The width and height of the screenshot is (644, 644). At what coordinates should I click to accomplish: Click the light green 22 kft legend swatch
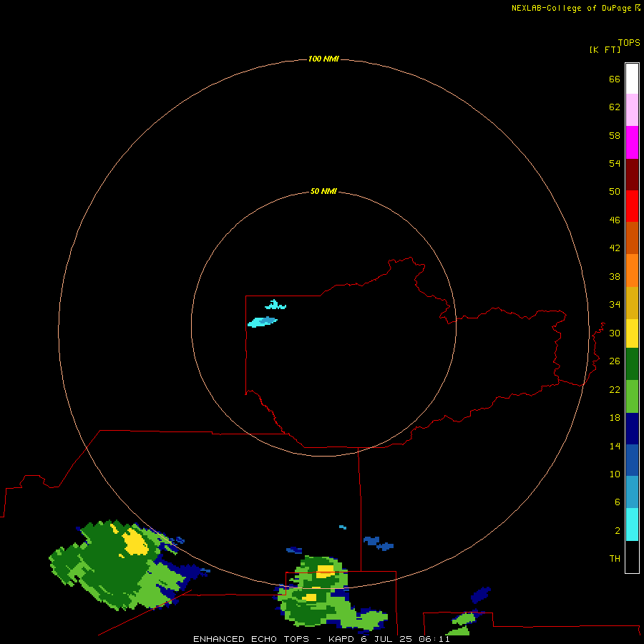[x=632, y=396]
